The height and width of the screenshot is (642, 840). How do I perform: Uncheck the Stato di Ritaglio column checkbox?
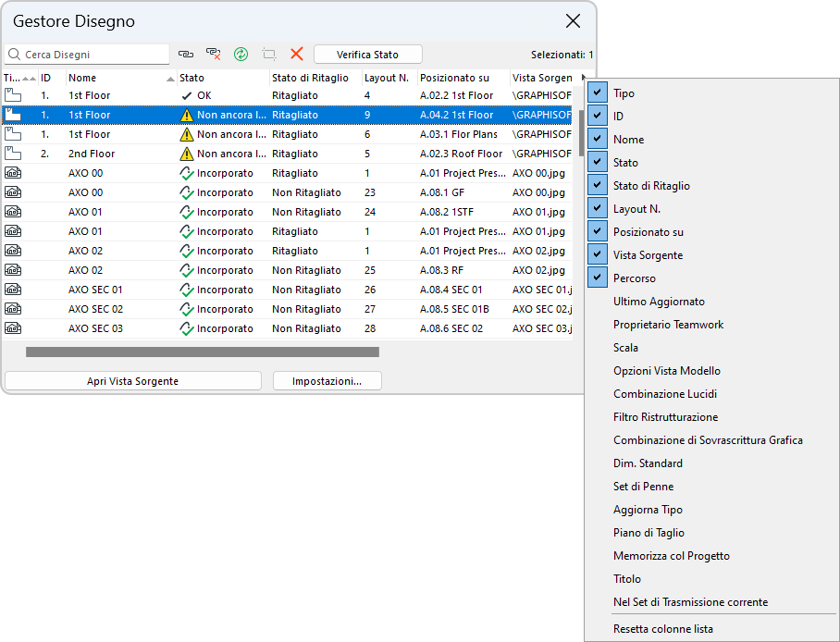click(x=599, y=186)
